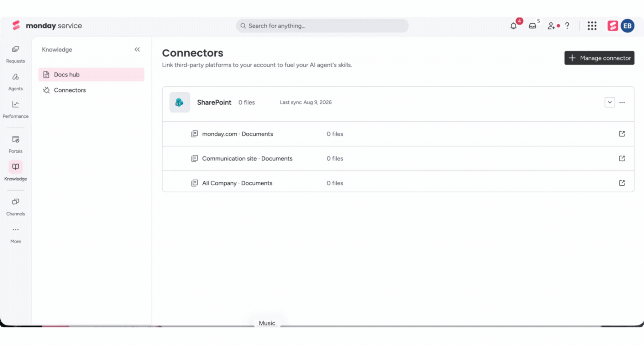The image size is (644, 345).
Task: Open external link for monday.com Documents
Action: point(622,134)
